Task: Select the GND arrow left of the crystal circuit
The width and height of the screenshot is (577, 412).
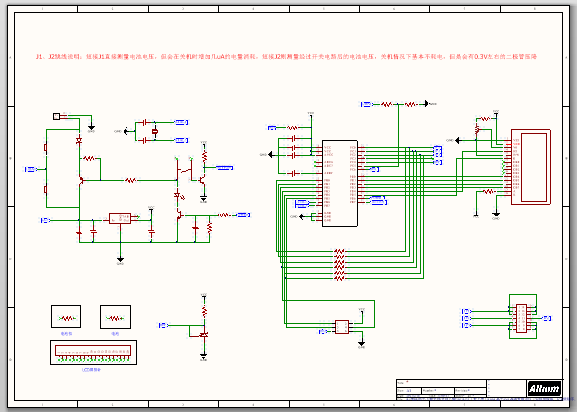Action: point(126,131)
